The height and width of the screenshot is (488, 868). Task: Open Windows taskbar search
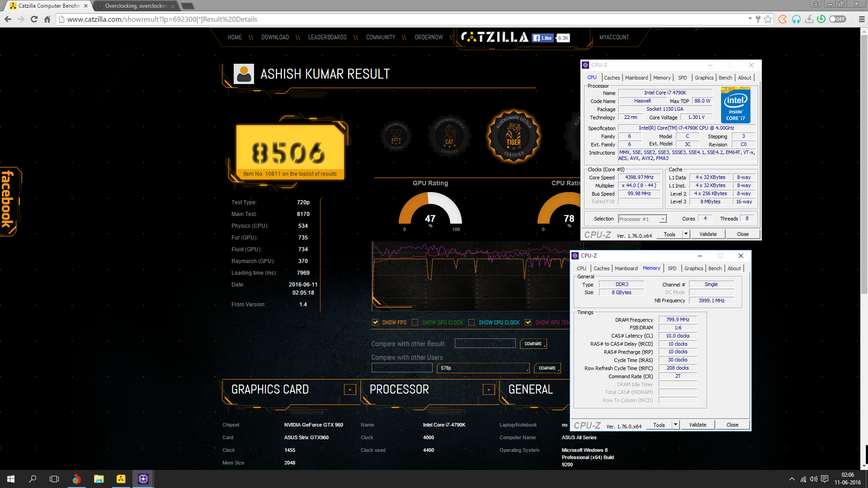33,479
